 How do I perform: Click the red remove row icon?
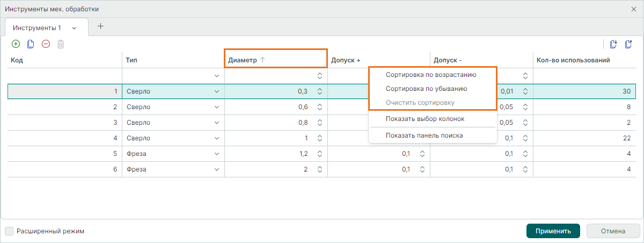click(46, 44)
